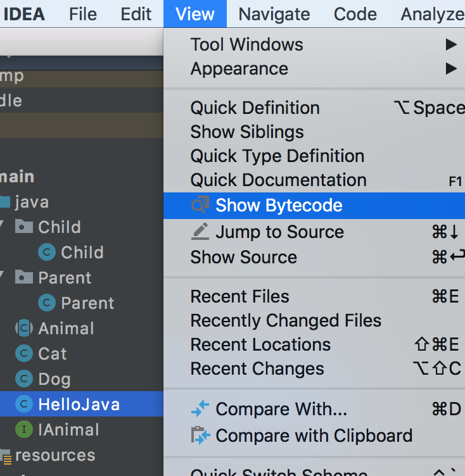
Task: Click the Dog class icon
Action: point(24,379)
